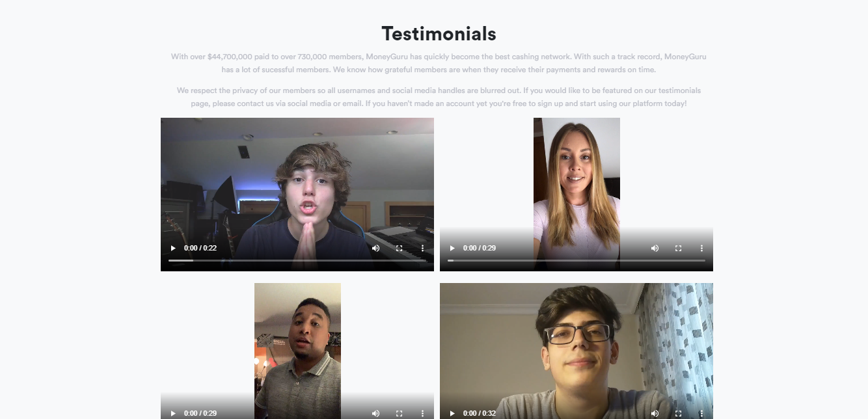This screenshot has height=419, width=868.
Task: Mute the gray-polo man's video
Action: click(375, 413)
